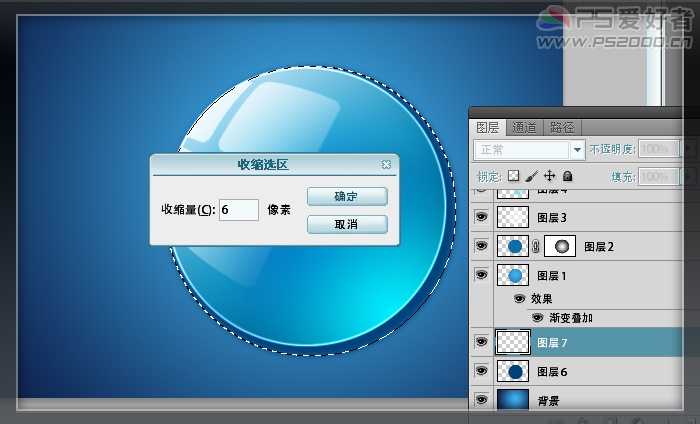This screenshot has width=700, height=424.
Task: Open the 不透明度 opacity slider arrow
Action: [x=689, y=149]
